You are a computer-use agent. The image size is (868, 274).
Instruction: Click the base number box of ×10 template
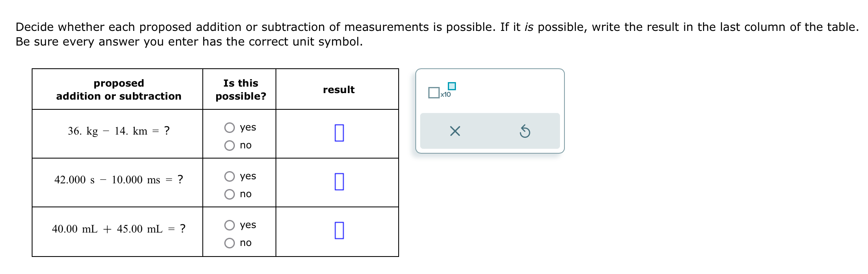(434, 93)
